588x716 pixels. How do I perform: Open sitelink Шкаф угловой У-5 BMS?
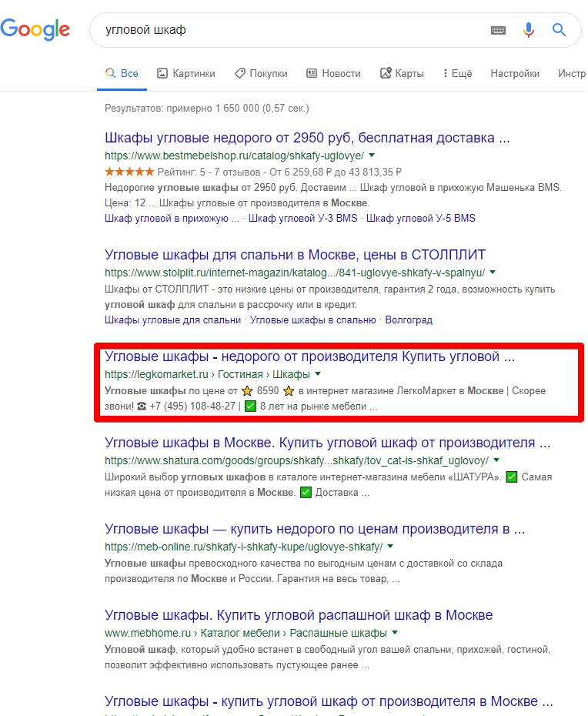(x=420, y=219)
